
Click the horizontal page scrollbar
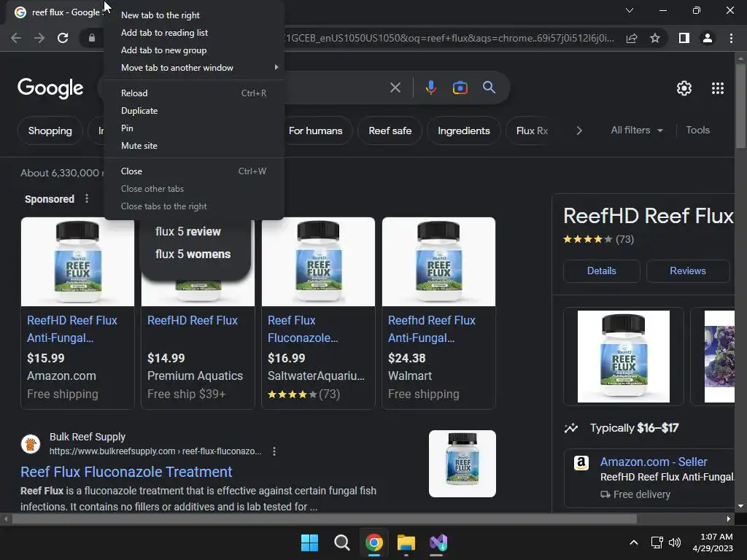324,518
